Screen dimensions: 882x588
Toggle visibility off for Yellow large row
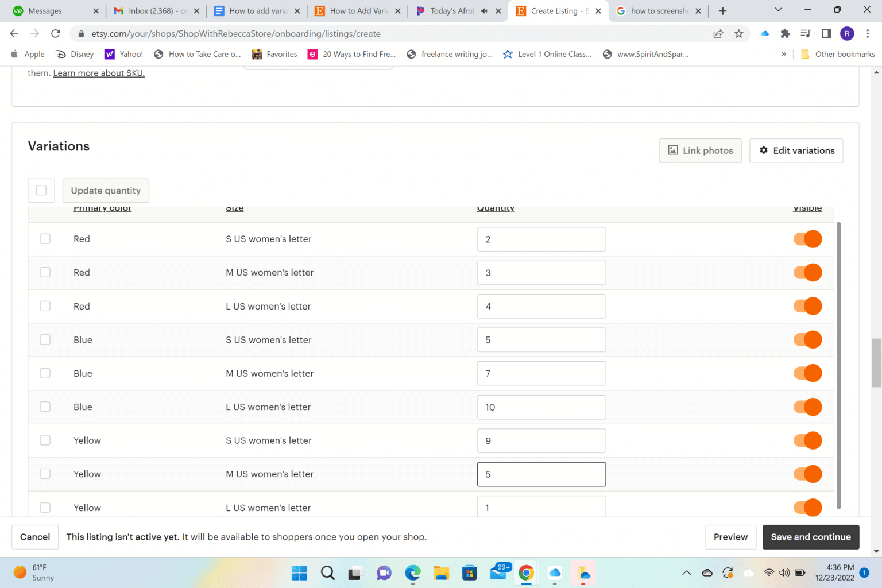click(807, 508)
